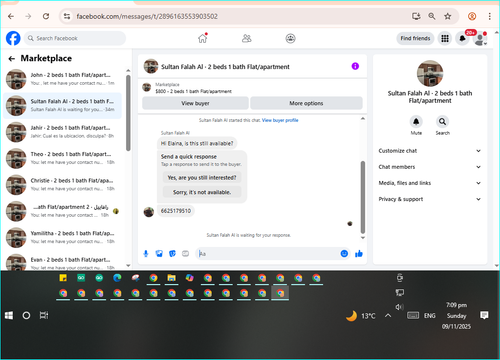The width and height of the screenshot is (500, 360).
Task: Go to Facebook Home feed icon
Action: (202, 38)
